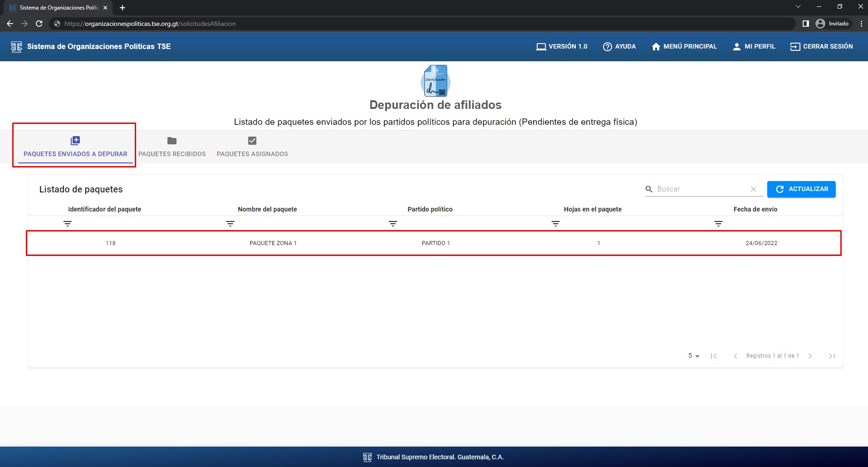Open the Fecha de envío column filter

click(x=718, y=224)
